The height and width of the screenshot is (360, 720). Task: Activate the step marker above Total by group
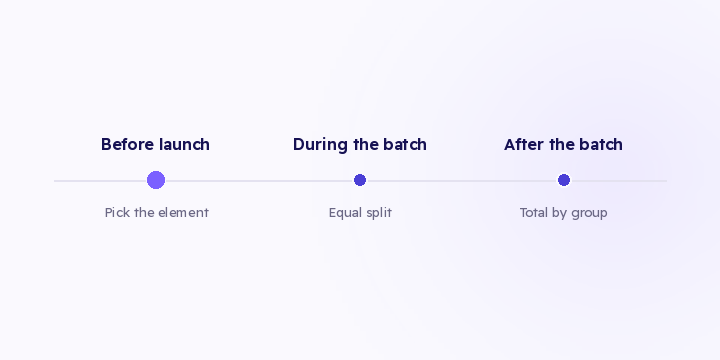coord(564,180)
